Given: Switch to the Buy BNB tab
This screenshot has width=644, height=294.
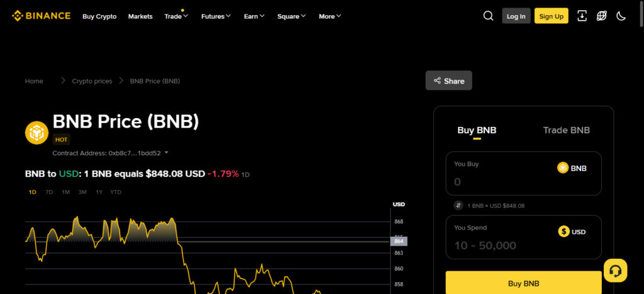Looking at the screenshot, I should (x=477, y=131).
